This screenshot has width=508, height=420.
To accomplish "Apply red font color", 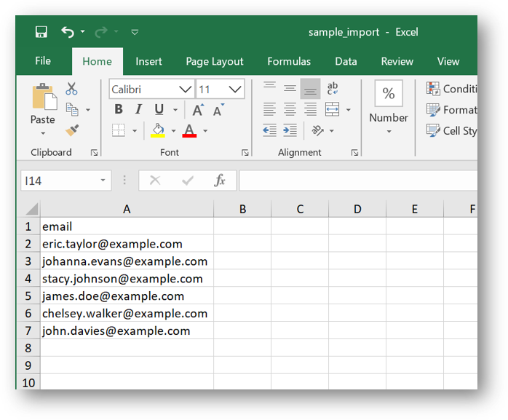I will [x=189, y=130].
